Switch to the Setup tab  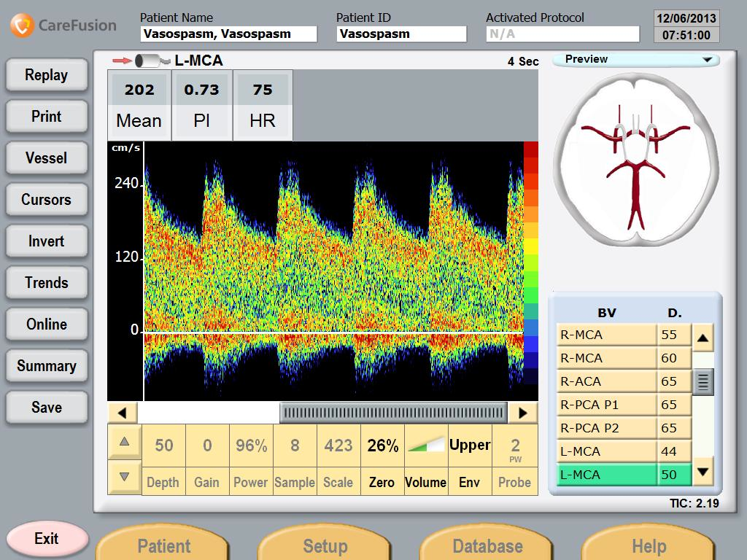[325, 545]
